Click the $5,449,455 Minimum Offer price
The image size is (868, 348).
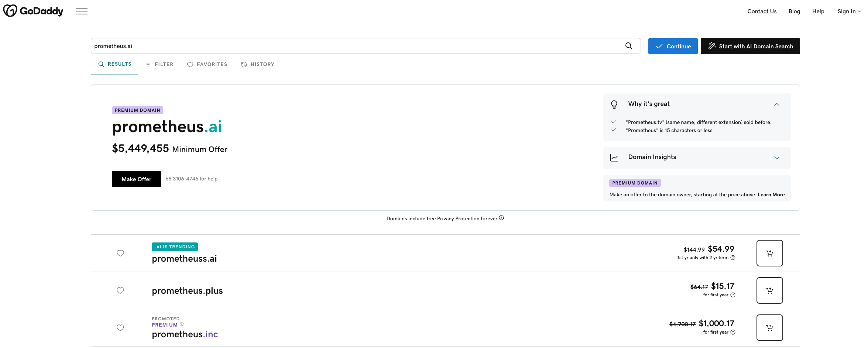click(x=169, y=149)
